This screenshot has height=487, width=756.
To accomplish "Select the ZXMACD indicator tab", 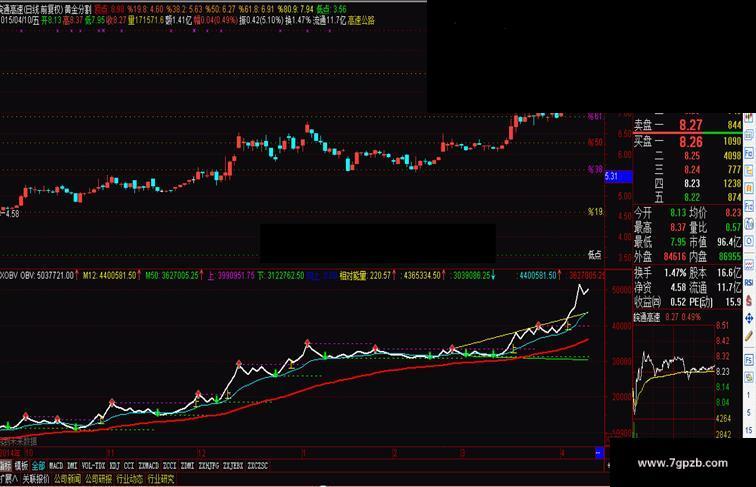I will (148, 466).
